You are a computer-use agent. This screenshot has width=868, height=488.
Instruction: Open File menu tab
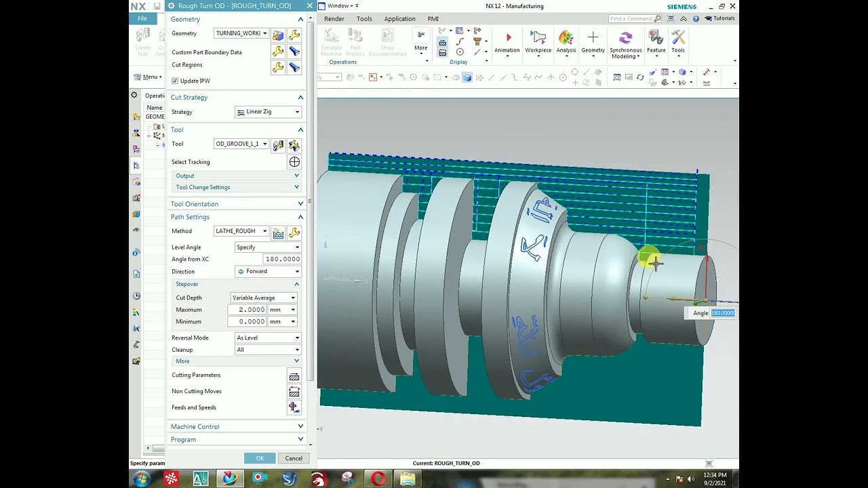point(142,18)
